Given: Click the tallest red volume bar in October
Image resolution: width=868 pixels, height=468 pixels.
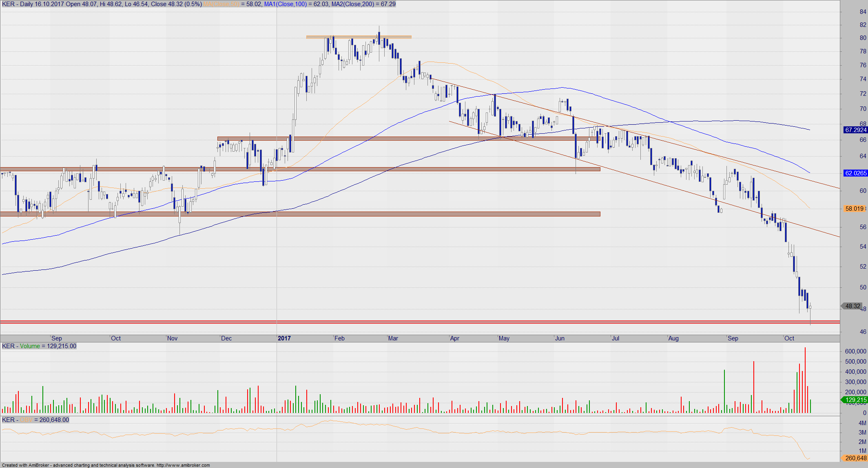Looking at the screenshot, I should 805,379.
